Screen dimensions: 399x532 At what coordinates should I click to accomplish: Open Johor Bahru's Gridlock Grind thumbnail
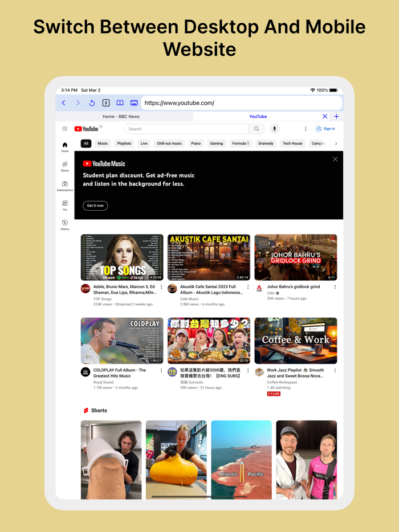[296, 257]
